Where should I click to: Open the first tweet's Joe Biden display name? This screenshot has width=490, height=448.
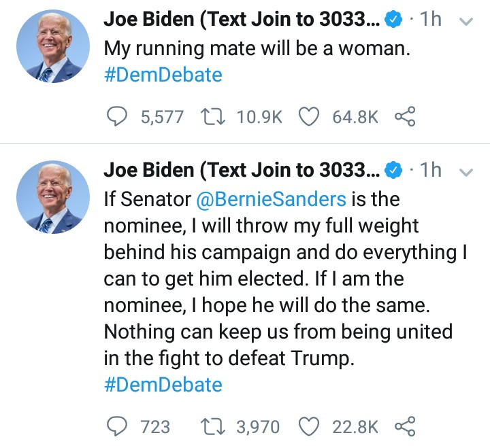click(x=242, y=19)
